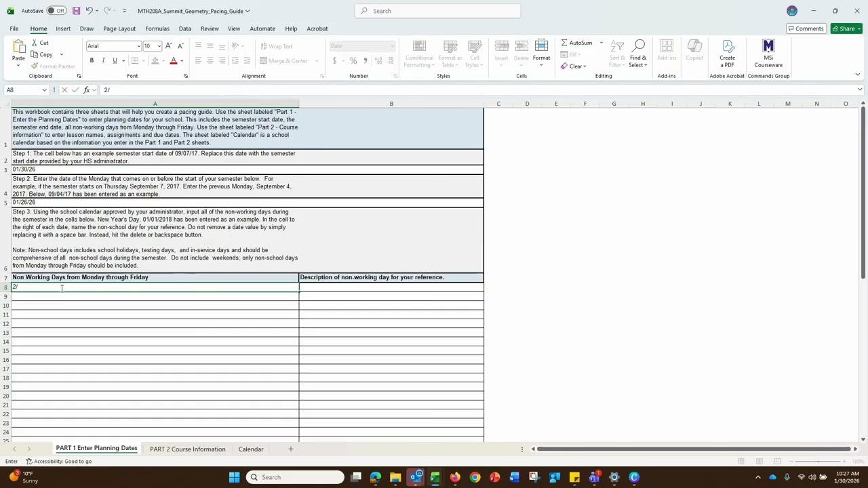The image size is (868, 488).
Task: Open the File menu
Action: [14, 28]
